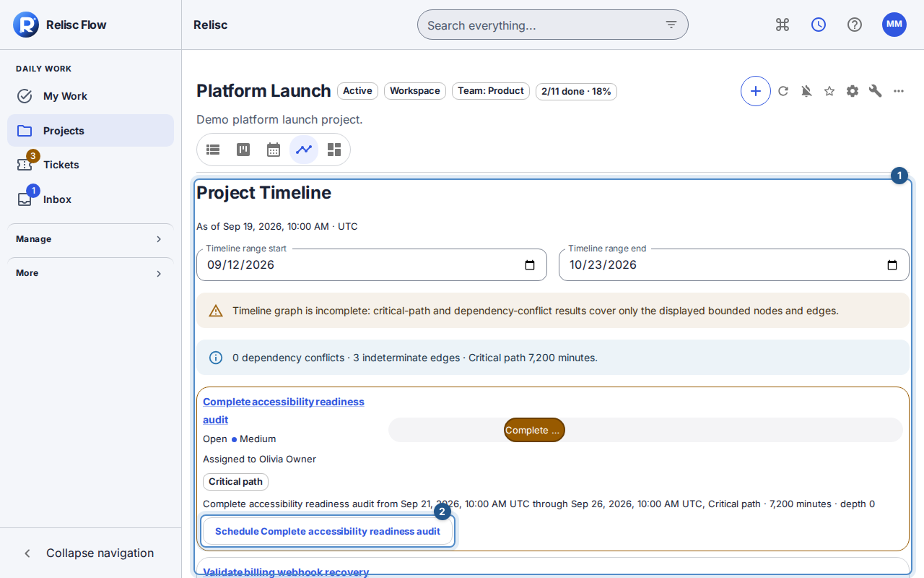
Task: Open the help question mark icon
Action: coord(855,25)
